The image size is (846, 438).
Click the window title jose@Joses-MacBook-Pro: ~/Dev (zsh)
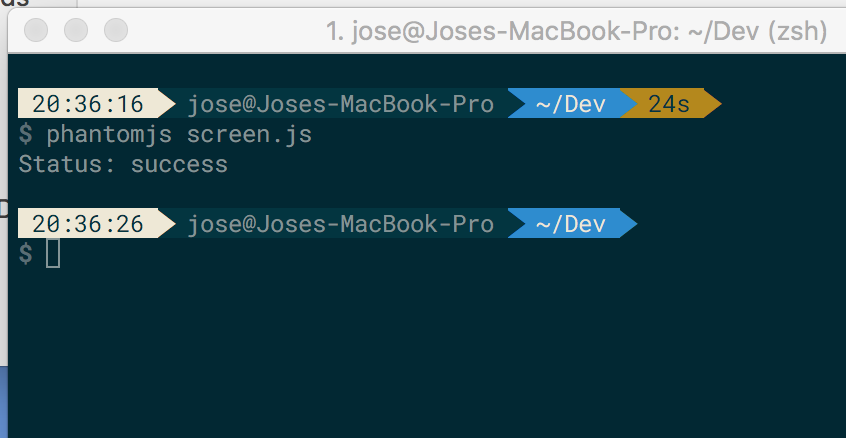[x=576, y=32]
